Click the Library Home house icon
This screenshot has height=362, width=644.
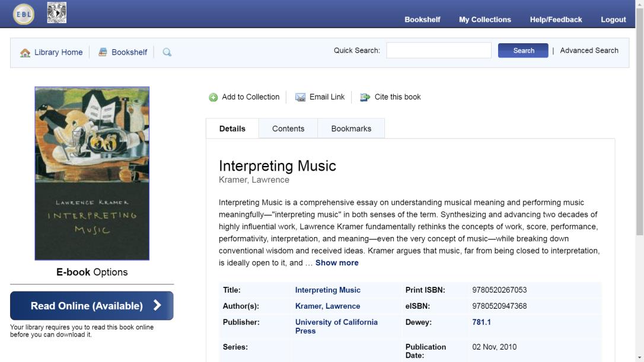point(25,53)
